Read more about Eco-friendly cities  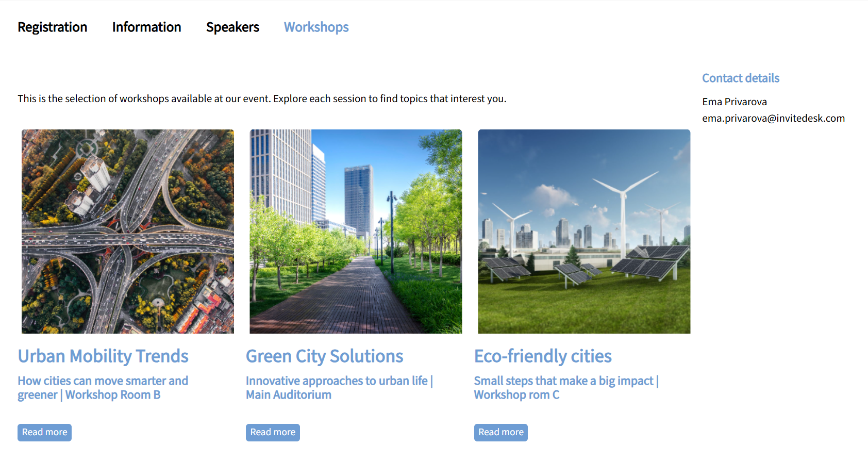tap(501, 433)
